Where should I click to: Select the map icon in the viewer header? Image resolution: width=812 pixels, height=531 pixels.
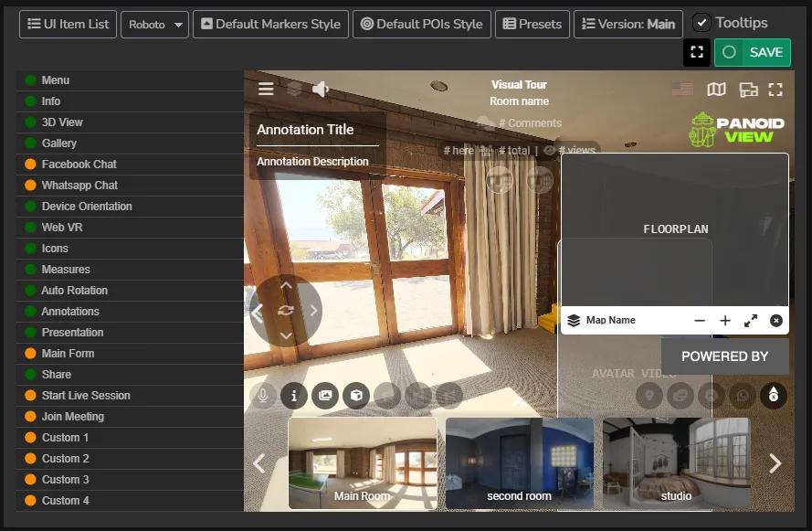[715, 90]
